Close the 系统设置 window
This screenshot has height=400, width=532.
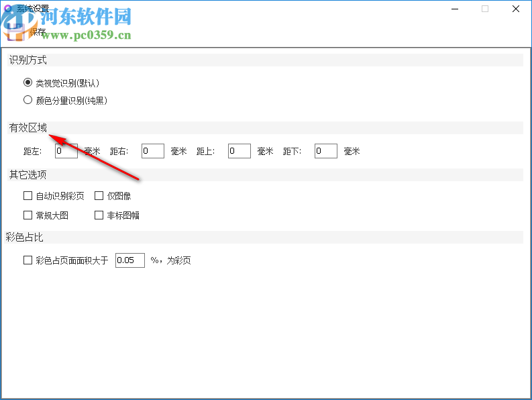[516, 9]
